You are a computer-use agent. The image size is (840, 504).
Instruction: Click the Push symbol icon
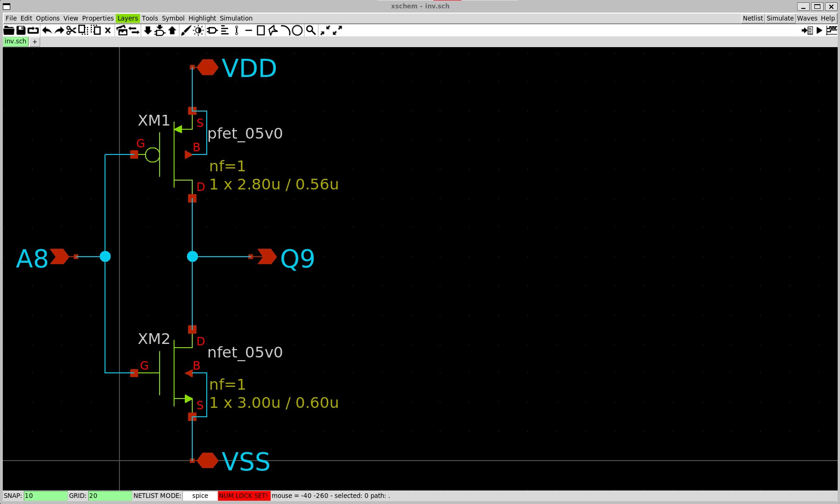coord(160,30)
